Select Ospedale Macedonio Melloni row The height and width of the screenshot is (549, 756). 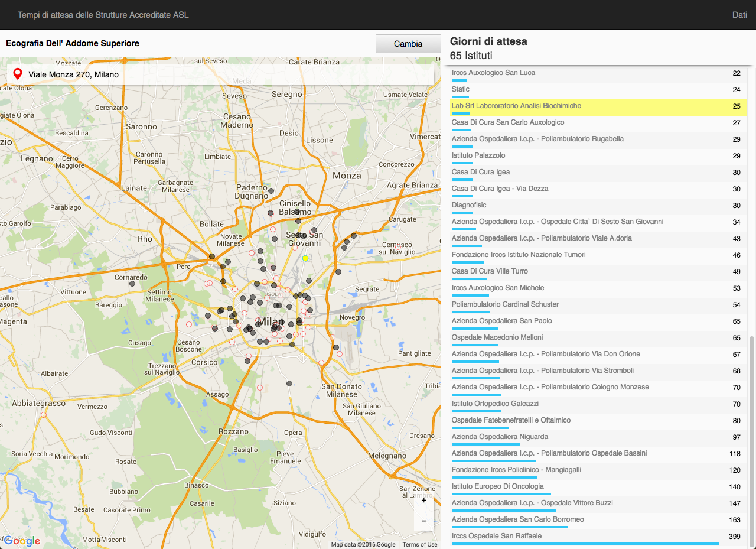click(x=599, y=339)
